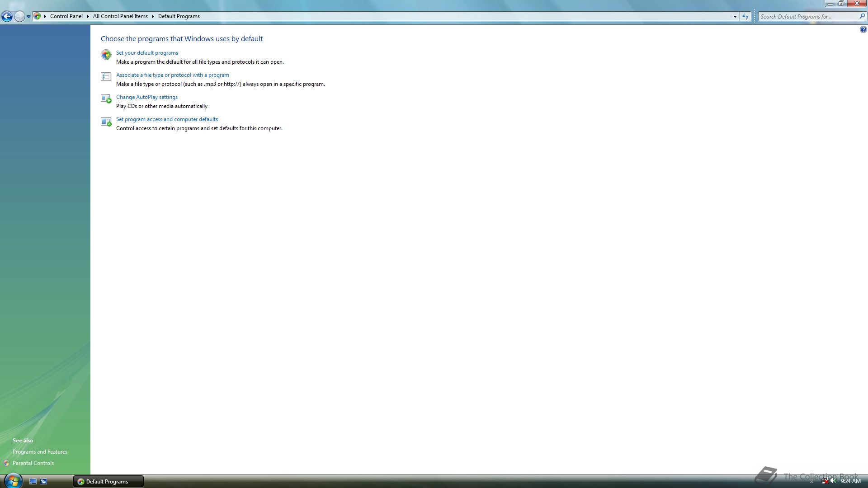The width and height of the screenshot is (868, 488).
Task: Expand the address bar history dropdown
Action: click(735, 17)
